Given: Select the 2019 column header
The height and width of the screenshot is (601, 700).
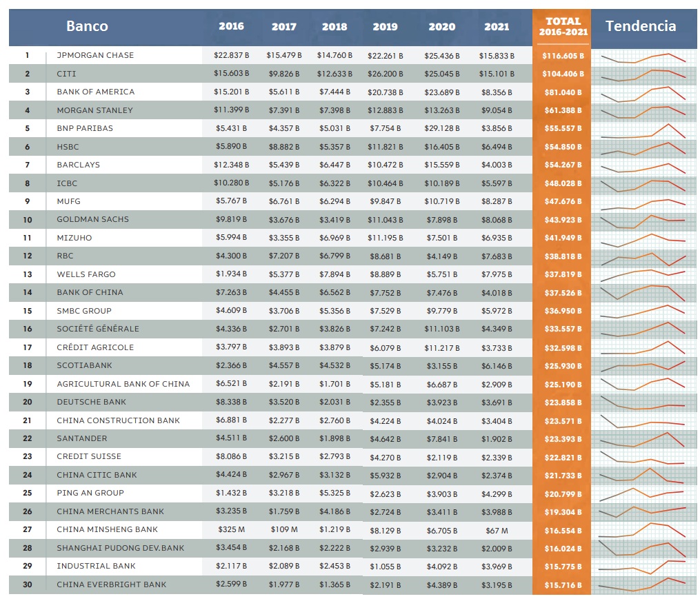Looking at the screenshot, I should [x=385, y=27].
